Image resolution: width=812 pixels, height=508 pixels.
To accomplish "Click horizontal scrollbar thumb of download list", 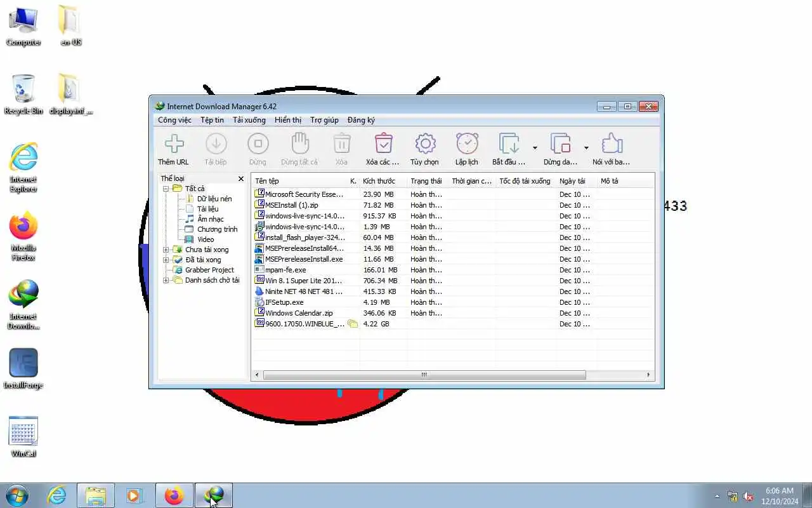I will pyautogui.click(x=424, y=375).
